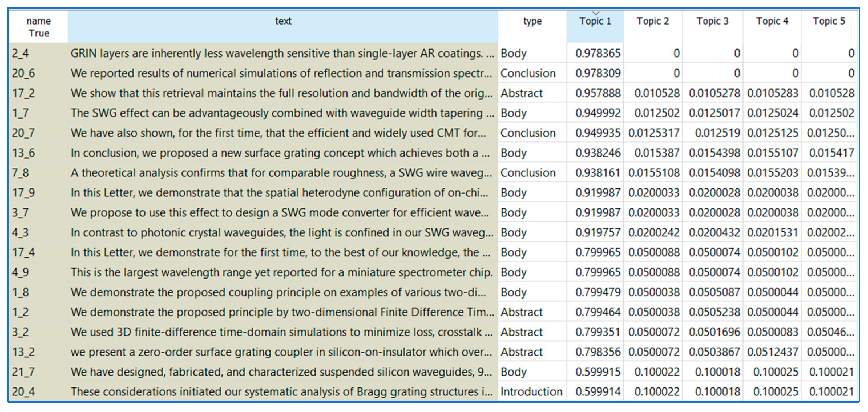The width and height of the screenshot is (868, 412).
Task: Select row name 1_7
Action: tap(20, 113)
